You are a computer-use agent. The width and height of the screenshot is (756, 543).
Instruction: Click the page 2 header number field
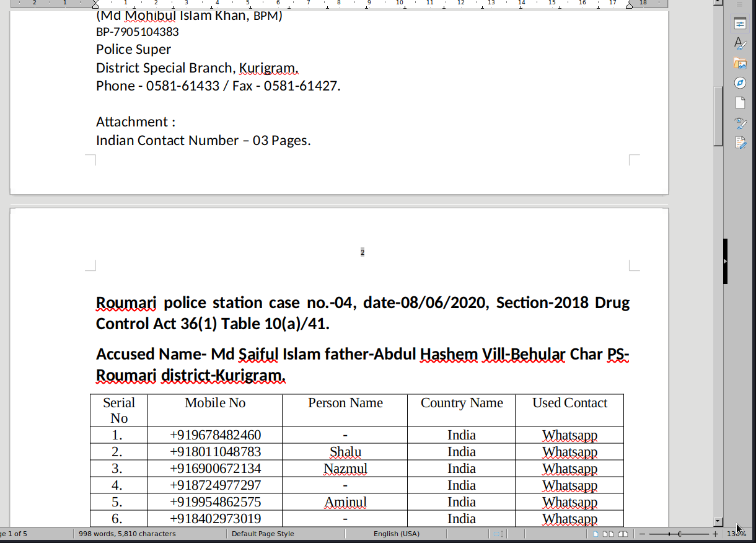363,252
